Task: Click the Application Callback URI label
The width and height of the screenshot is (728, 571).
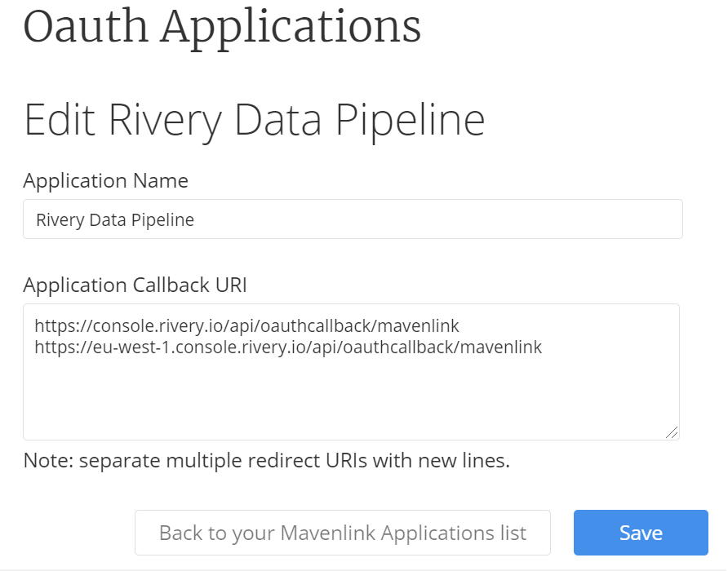Action: (135, 285)
